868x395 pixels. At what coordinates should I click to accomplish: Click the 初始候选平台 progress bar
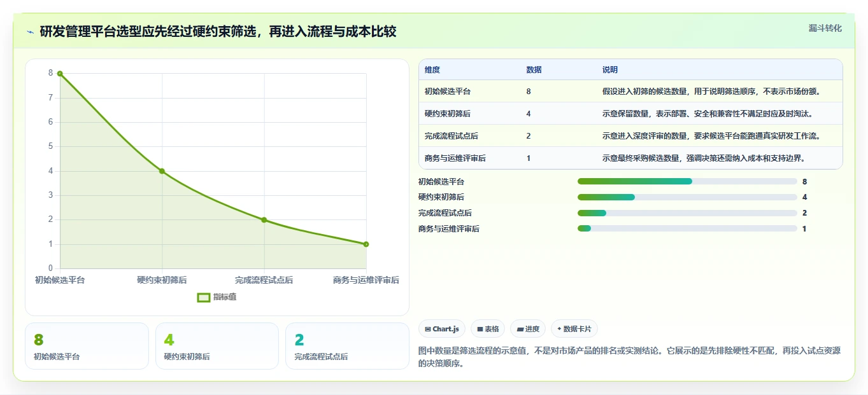pyautogui.click(x=687, y=181)
